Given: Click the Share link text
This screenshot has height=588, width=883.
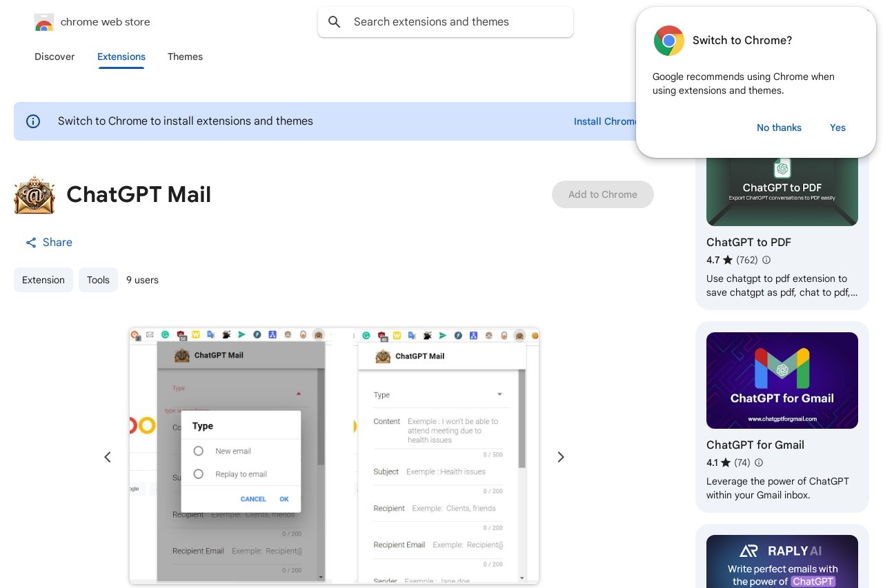Looking at the screenshot, I should click(57, 243).
